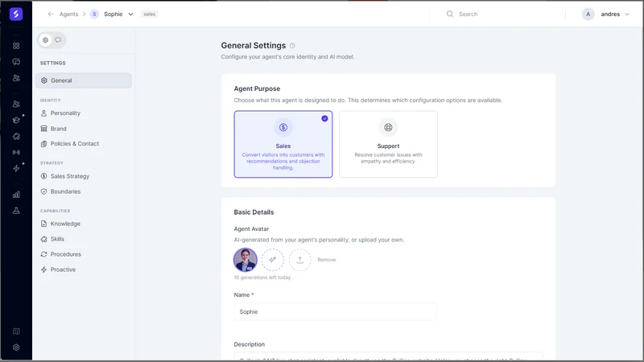The height and width of the screenshot is (362, 644).
Task: Switch to the settings gear view toggle
Action: (46, 39)
